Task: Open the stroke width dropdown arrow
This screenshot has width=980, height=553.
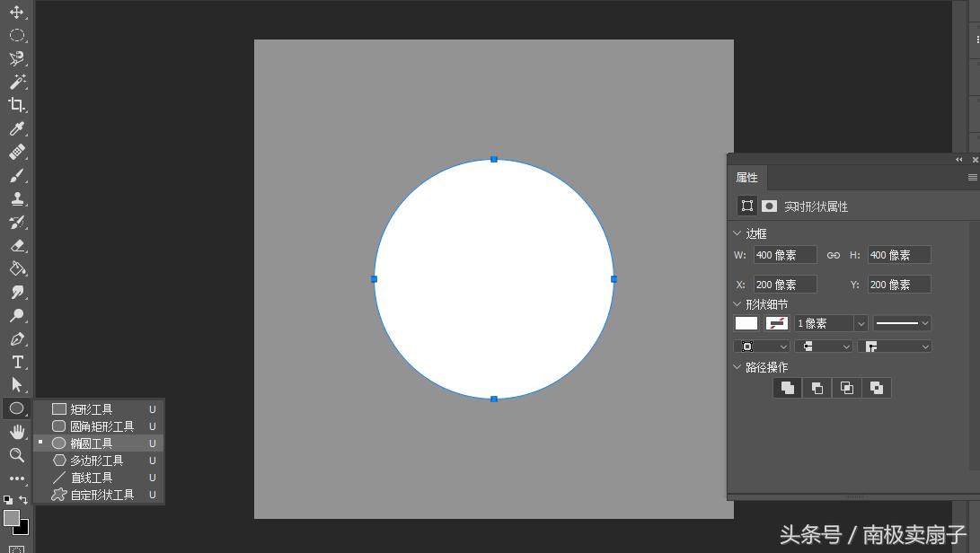Action: 861,323
